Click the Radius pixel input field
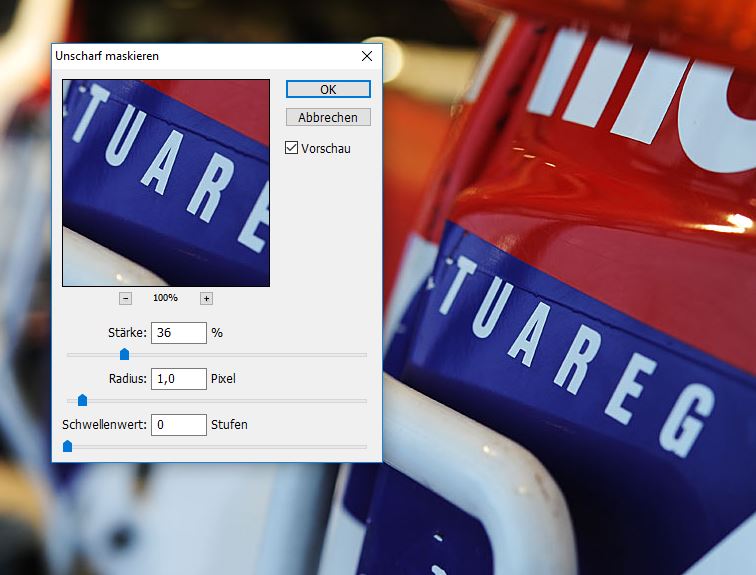This screenshot has width=756, height=575. (x=178, y=379)
